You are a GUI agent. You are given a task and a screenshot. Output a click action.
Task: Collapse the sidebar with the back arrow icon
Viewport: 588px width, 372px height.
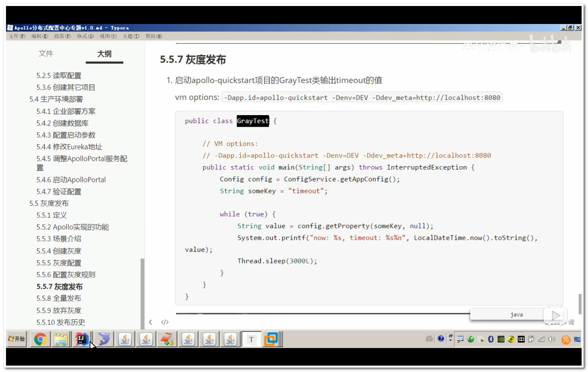click(150, 322)
